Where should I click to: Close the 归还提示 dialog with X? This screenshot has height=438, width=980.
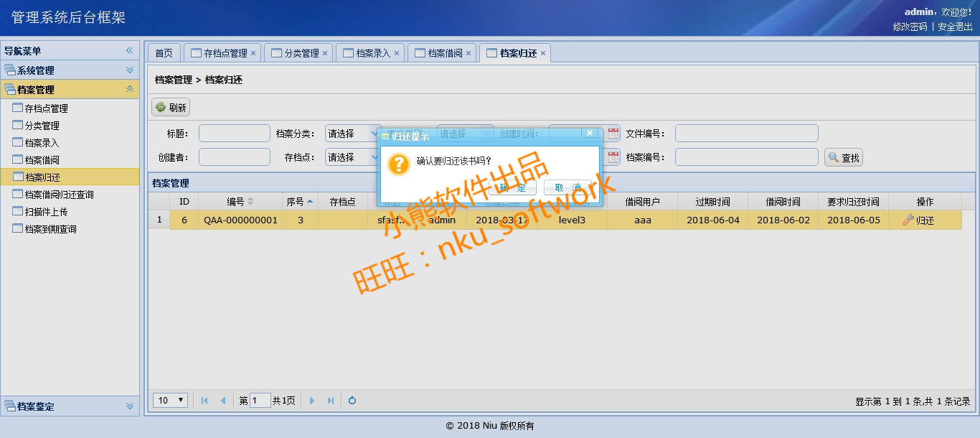589,134
